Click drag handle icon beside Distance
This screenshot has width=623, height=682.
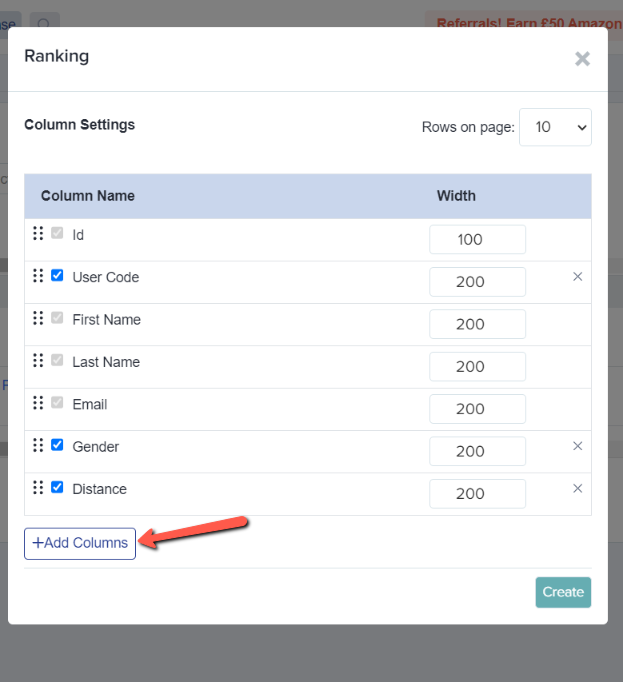click(38, 487)
